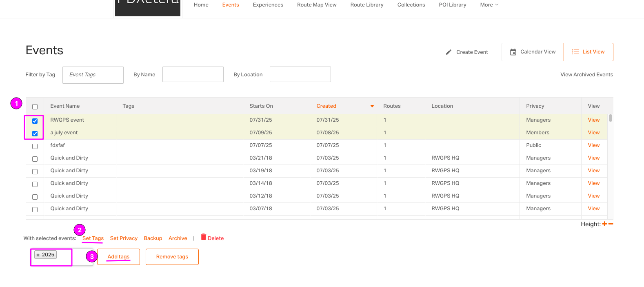
Task: Check the Quick and Dirty 03/14/18 checkbox
Action: click(35, 184)
